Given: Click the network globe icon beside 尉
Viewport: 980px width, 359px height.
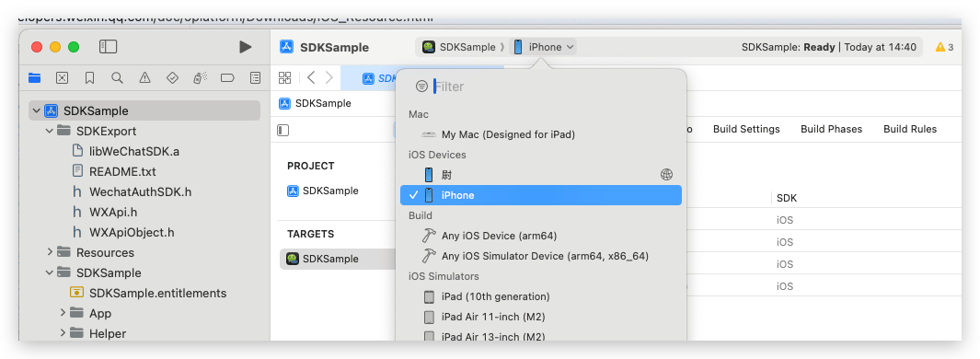Looking at the screenshot, I should coord(667,175).
